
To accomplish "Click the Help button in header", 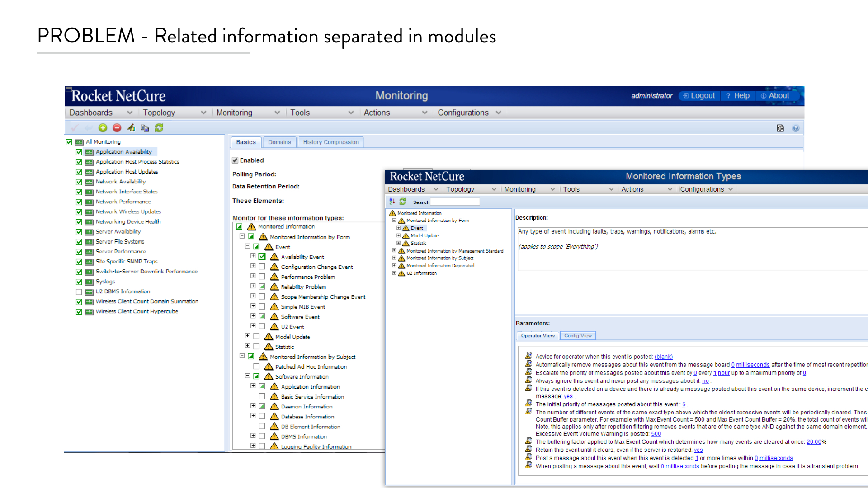I will tap(738, 96).
